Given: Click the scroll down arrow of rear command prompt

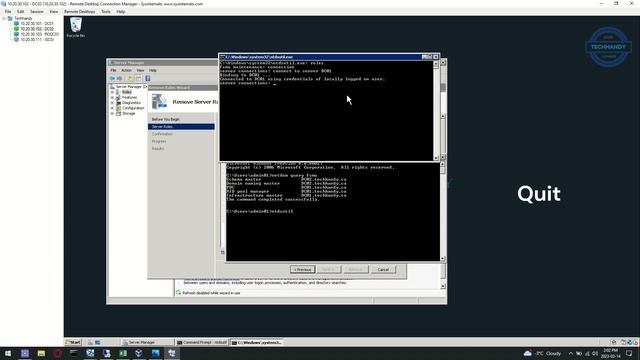Looking at the screenshot, I should point(443,258).
